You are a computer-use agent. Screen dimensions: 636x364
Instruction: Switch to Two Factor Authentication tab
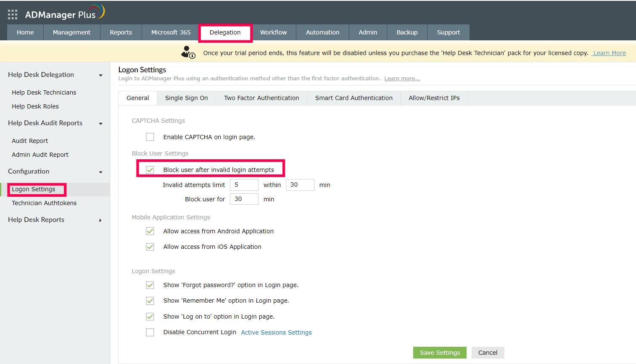(x=261, y=98)
